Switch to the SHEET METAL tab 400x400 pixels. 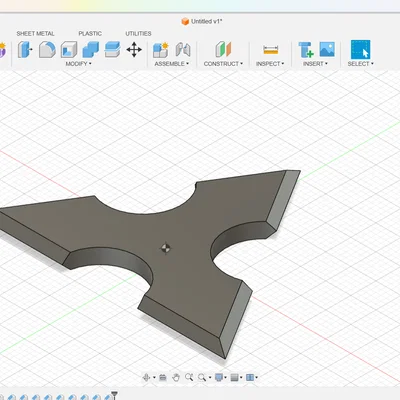tap(35, 34)
